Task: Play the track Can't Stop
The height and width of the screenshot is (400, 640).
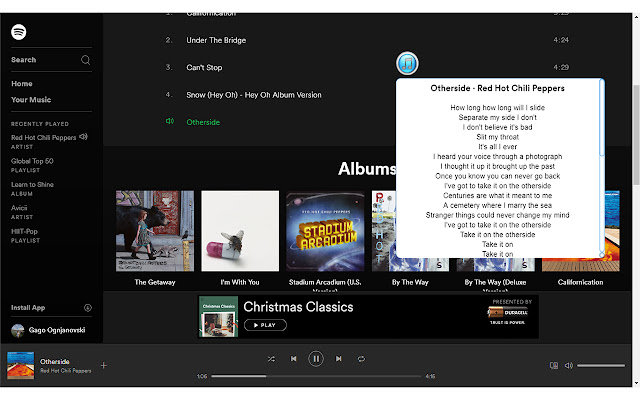Action: (x=204, y=67)
